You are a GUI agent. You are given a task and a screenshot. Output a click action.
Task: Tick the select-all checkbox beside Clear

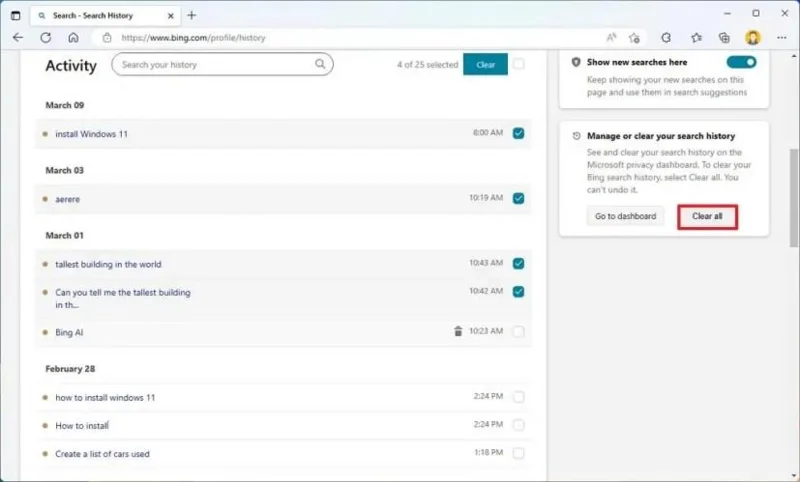tap(518, 64)
